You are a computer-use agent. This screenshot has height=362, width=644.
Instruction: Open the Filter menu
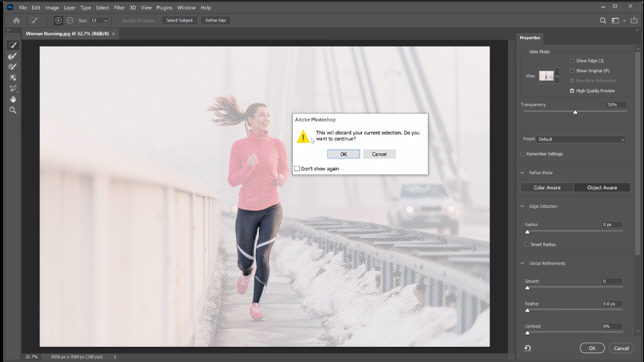point(119,8)
